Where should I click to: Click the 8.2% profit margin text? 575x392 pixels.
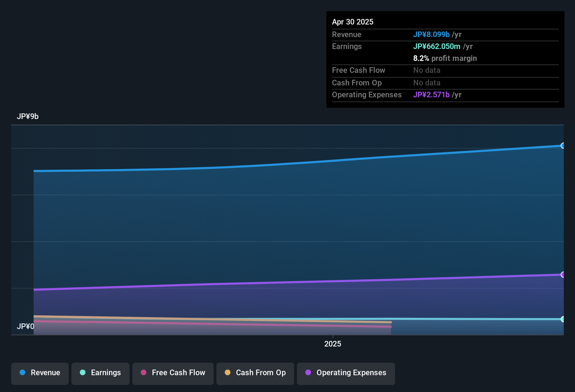coord(445,58)
